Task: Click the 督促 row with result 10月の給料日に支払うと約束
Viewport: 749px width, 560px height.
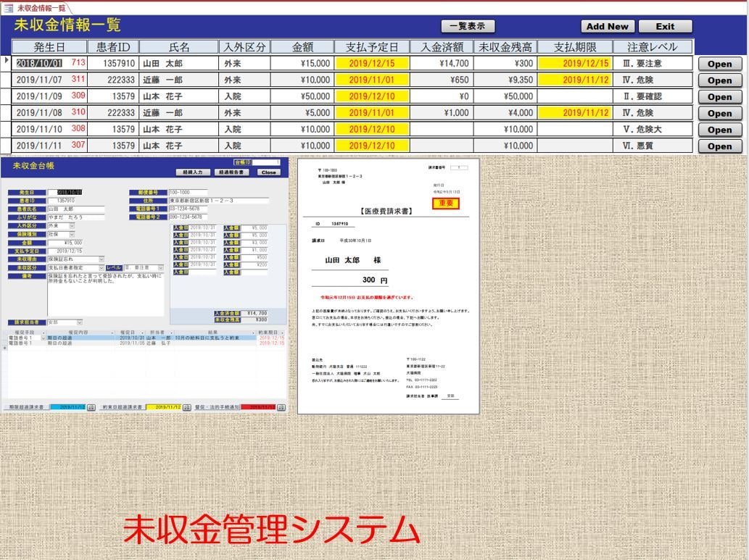Action: pyautogui.click(x=147, y=338)
